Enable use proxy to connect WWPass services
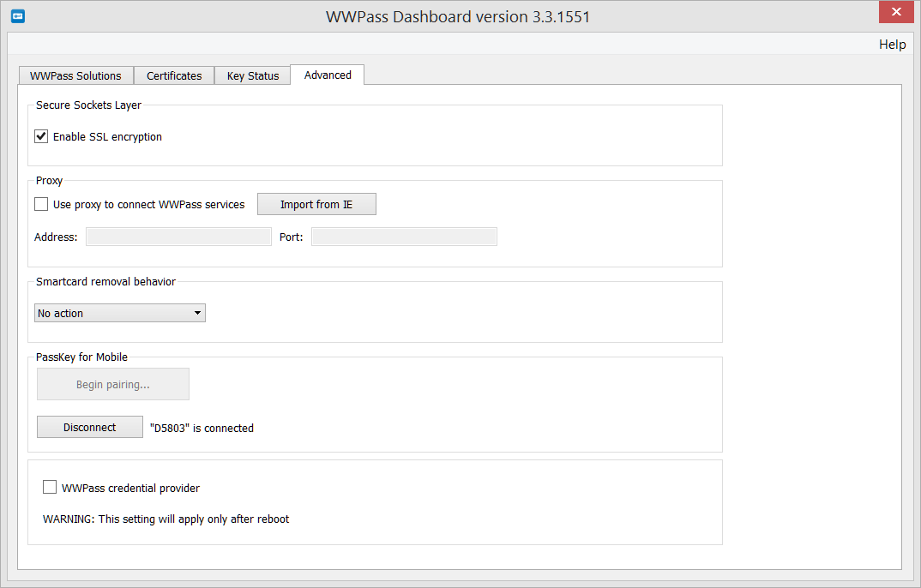The width and height of the screenshot is (921, 588). [40, 204]
